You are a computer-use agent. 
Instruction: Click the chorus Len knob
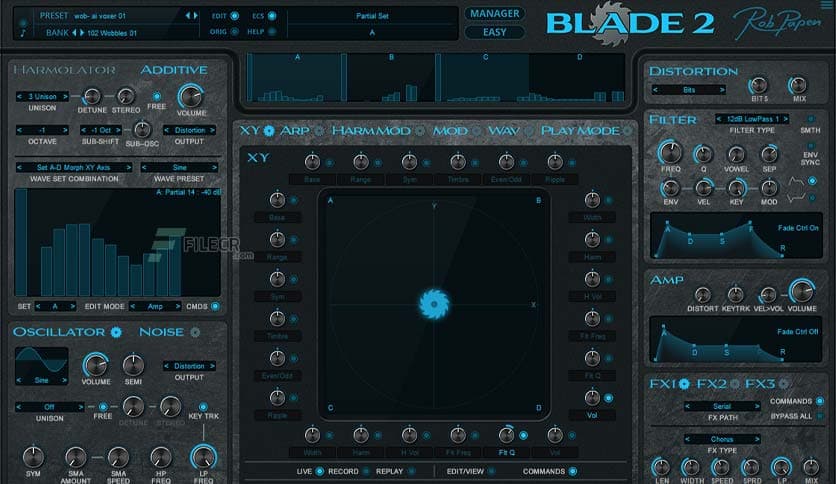(x=661, y=467)
